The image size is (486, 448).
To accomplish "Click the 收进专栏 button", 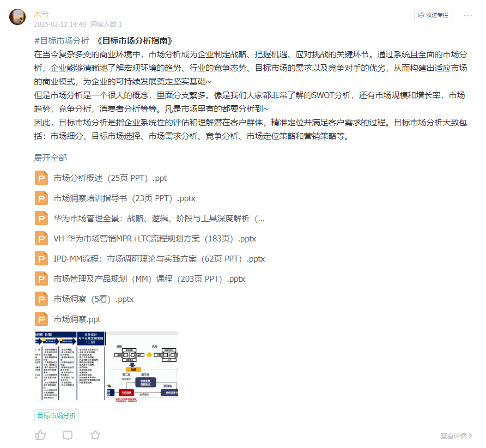I will tap(433, 15).
